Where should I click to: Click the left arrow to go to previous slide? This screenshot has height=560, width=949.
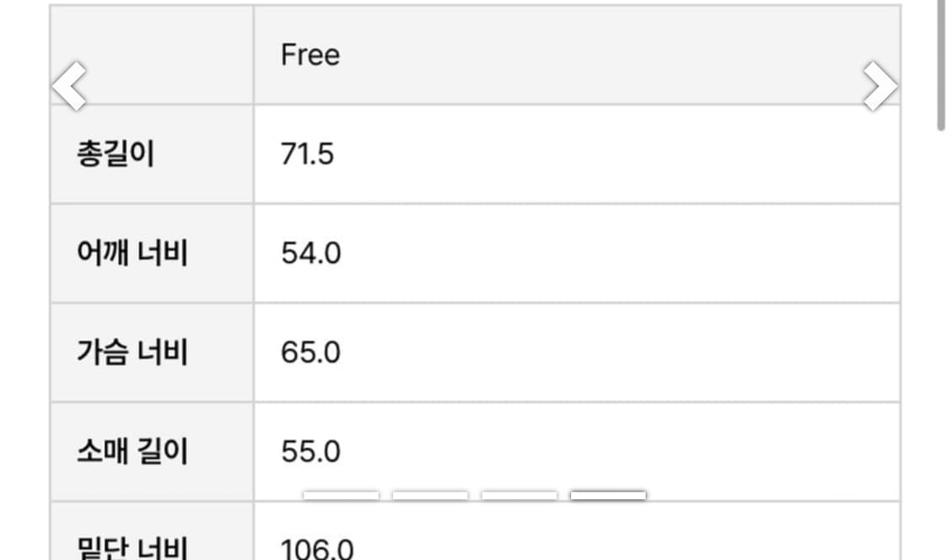coord(70,85)
